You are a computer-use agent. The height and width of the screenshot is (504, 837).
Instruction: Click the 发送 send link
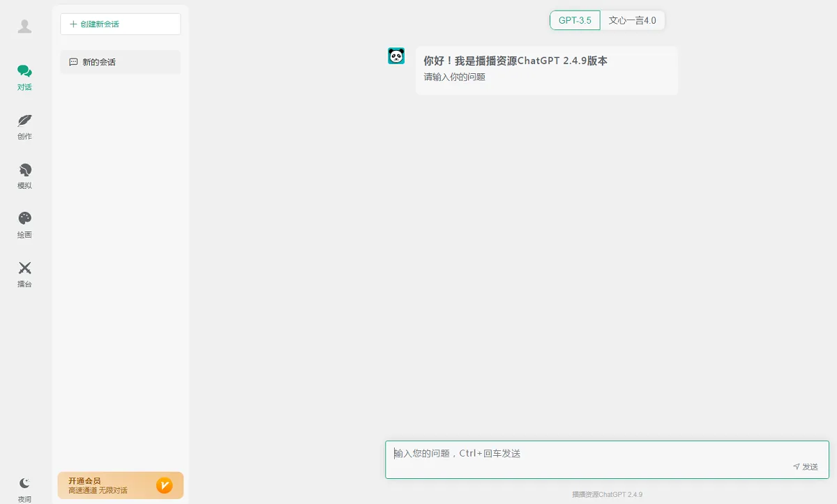[809, 467]
